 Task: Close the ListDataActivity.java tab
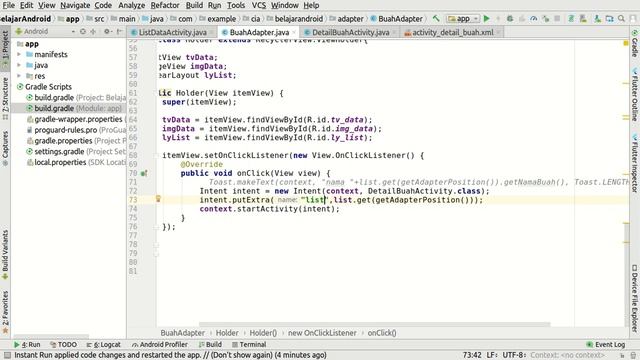tap(211, 32)
